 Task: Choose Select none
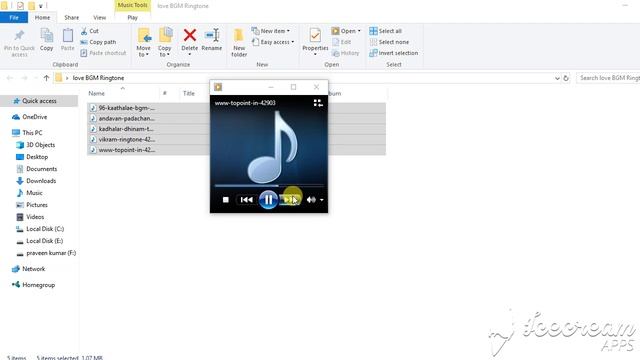click(389, 42)
